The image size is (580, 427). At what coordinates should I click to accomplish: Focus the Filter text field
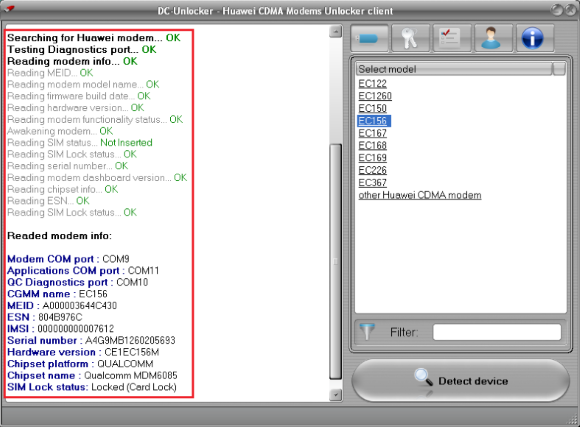[x=497, y=332]
